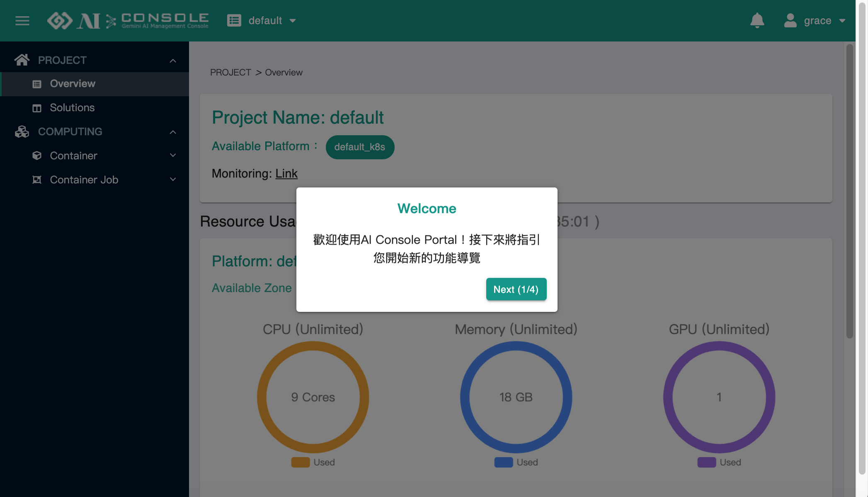
Task: Click the Memory (Unlimited) label
Action: (516, 329)
